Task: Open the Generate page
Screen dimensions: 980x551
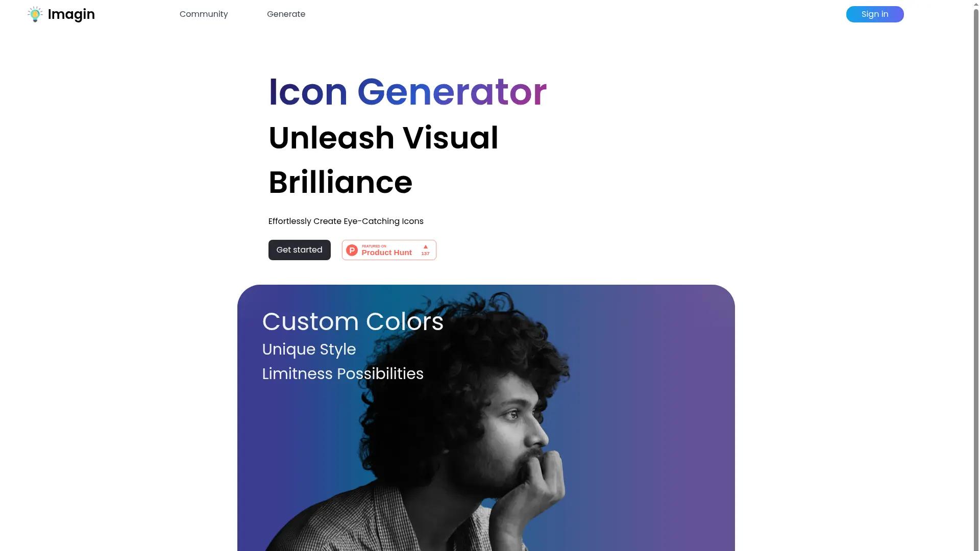Action: click(286, 14)
